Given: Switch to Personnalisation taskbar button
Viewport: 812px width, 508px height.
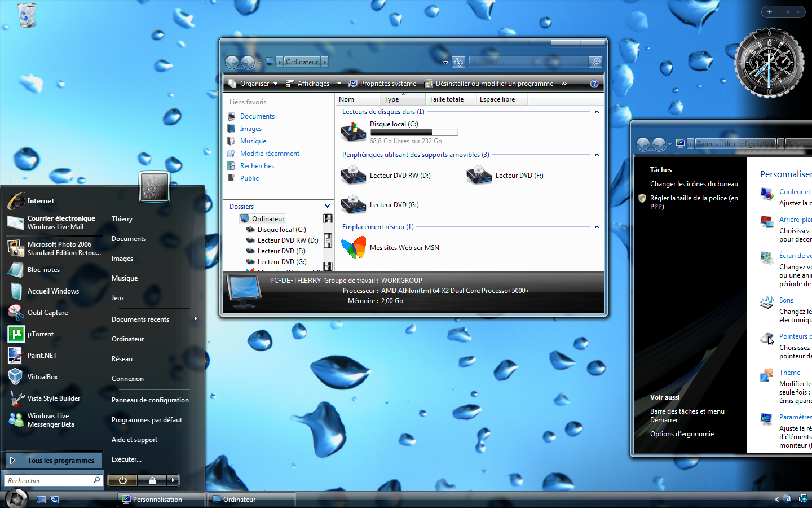Looking at the screenshot, I should click(x=161, y=500).
